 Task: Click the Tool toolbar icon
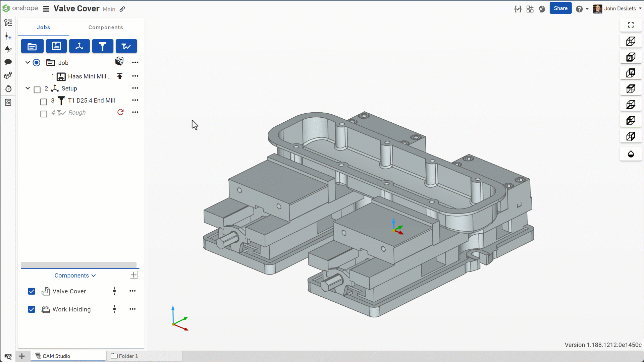[x=102, y=46]
